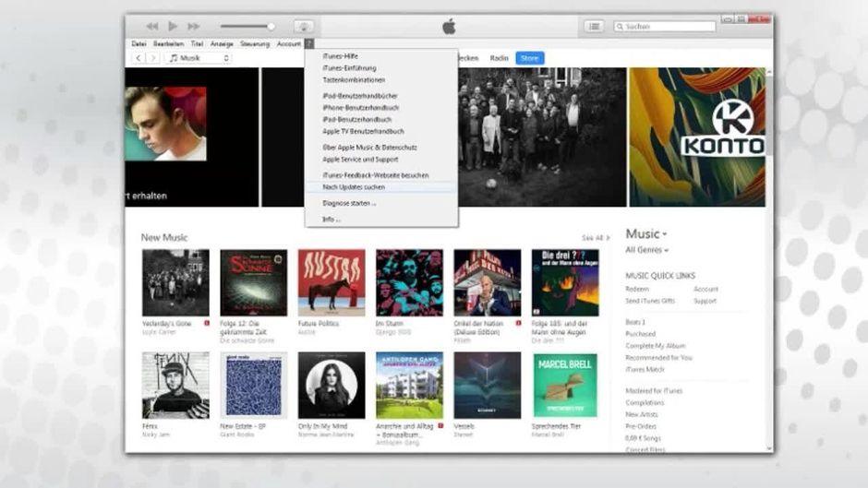The width and height of the screenshot is (868, 488).
Task: Open the Info menu entry
Action: click(331, 220)
